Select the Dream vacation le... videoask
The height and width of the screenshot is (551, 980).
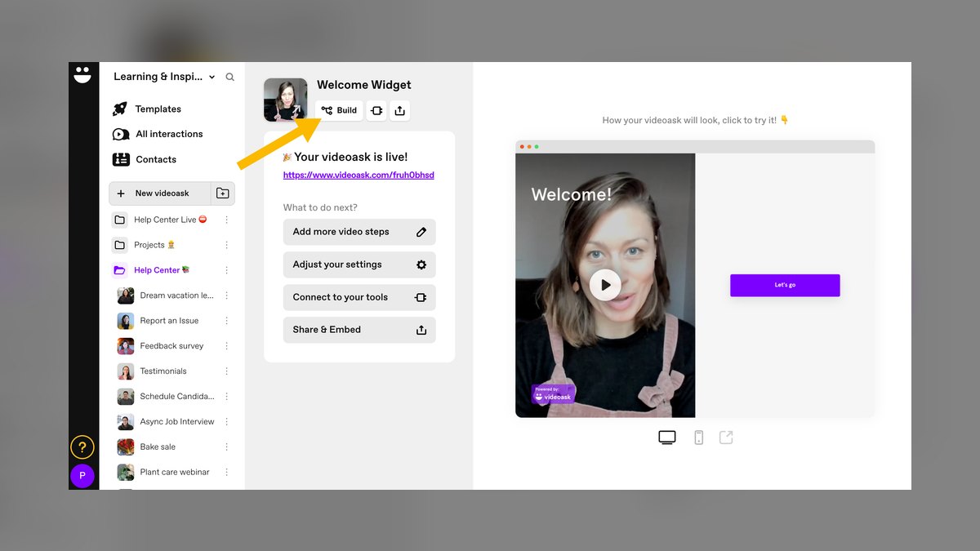[166, 295]
